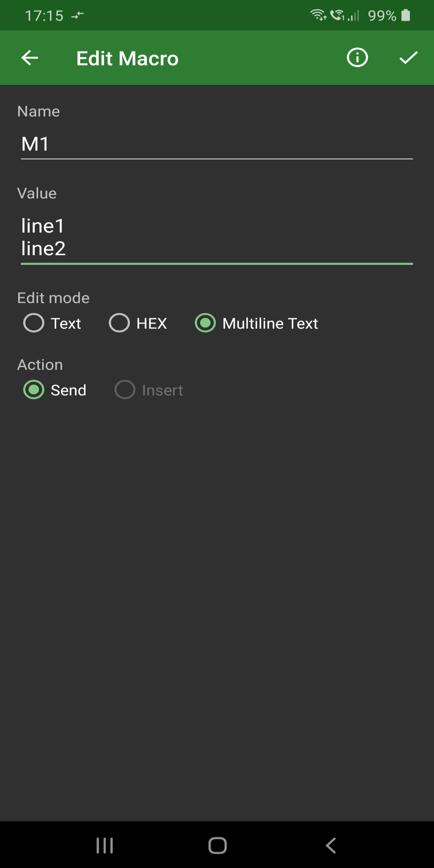
Task: Tap the call signal status icon
Action: (x=338, y=15)
